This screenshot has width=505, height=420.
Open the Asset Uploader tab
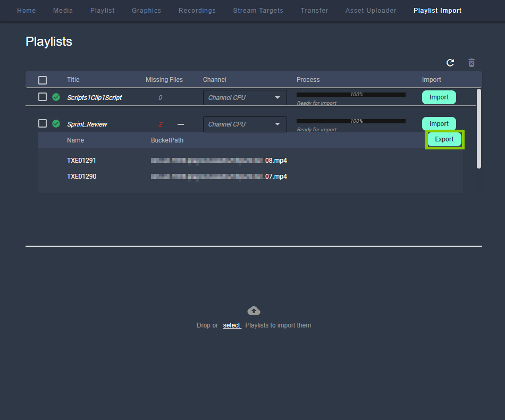point(371,11)
